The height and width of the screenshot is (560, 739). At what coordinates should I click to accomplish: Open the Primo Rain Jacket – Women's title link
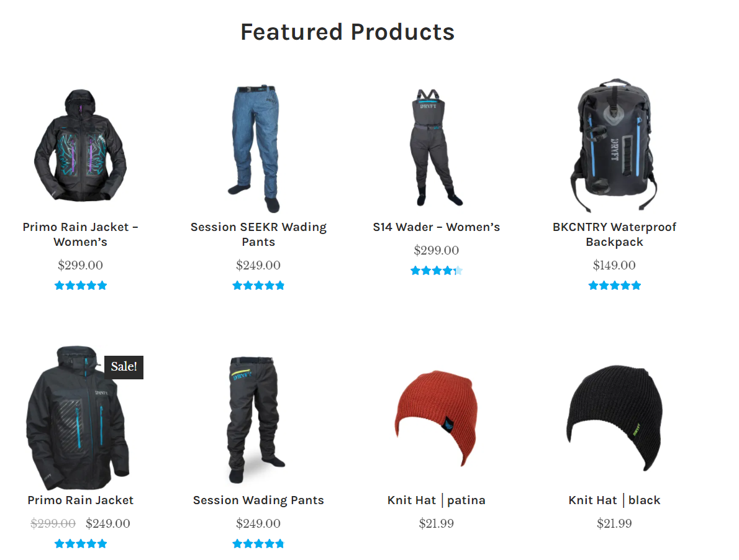click(80, 234)
